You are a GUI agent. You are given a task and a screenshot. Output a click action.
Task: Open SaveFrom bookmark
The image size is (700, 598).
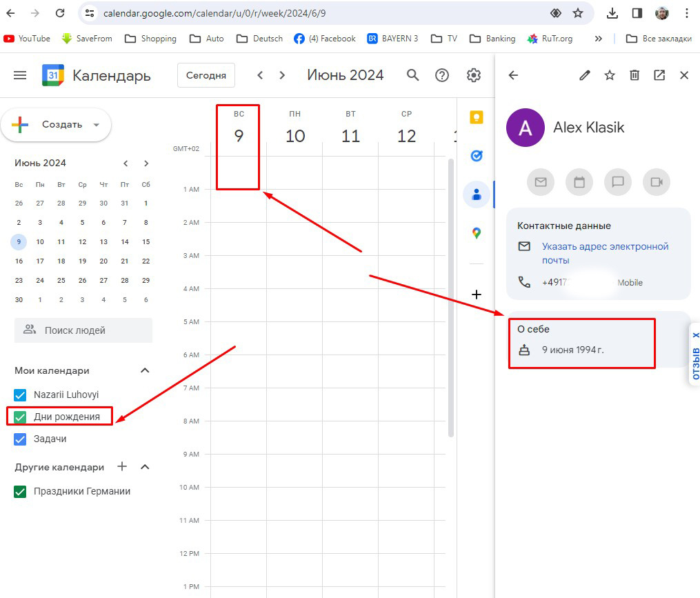click(x=87, y=39)
